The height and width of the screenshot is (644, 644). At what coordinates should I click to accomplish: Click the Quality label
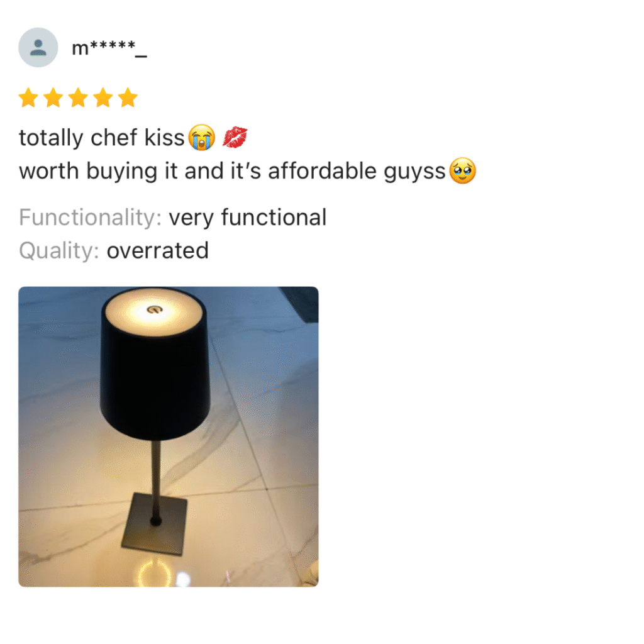click(x=59, y=251)
